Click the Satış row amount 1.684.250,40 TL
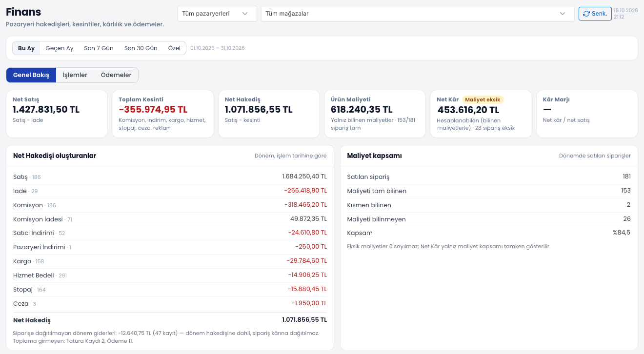Screen dimensions: 644x354 tap(304, 177)
